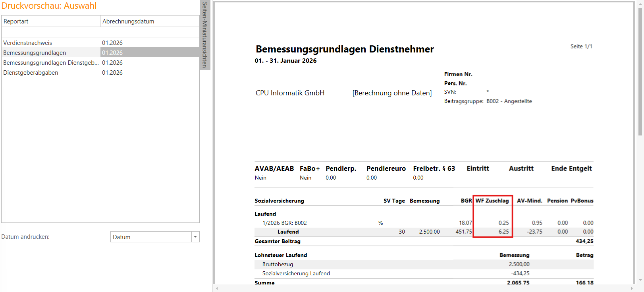Viewport: 644px width, 292px height.
Task: Click 01.2026 date in Bemessungsgrundlagen row
Action: coord(112,52)
